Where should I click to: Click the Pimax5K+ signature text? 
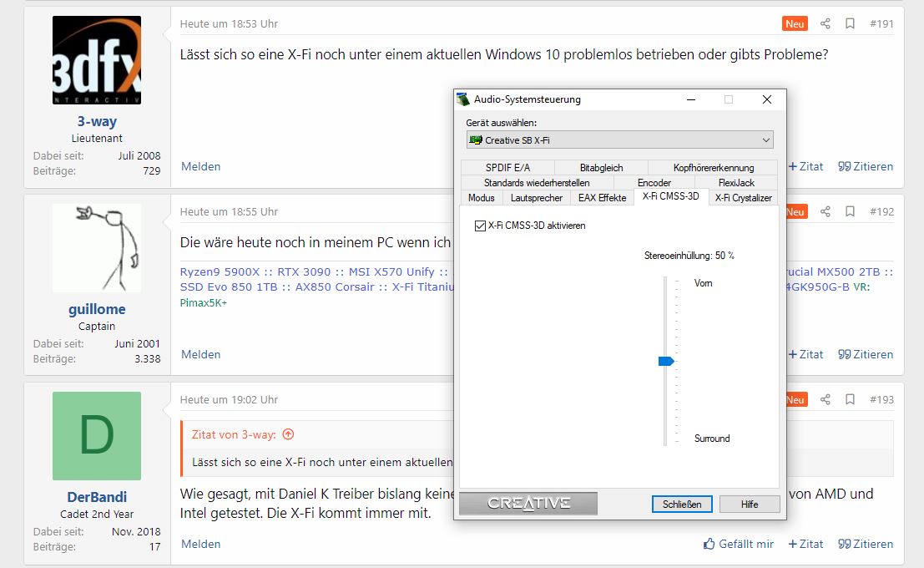click(204, 302)
